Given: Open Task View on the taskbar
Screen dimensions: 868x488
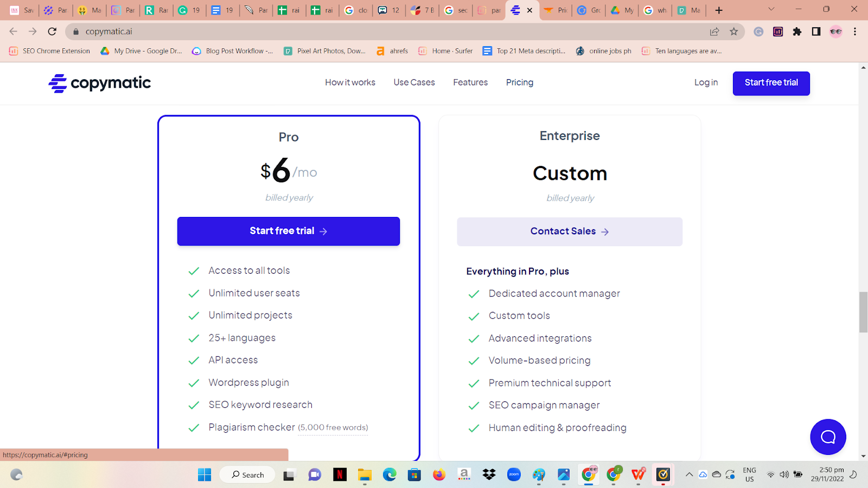Looking at the screenshot, I should tap(289, 475).
